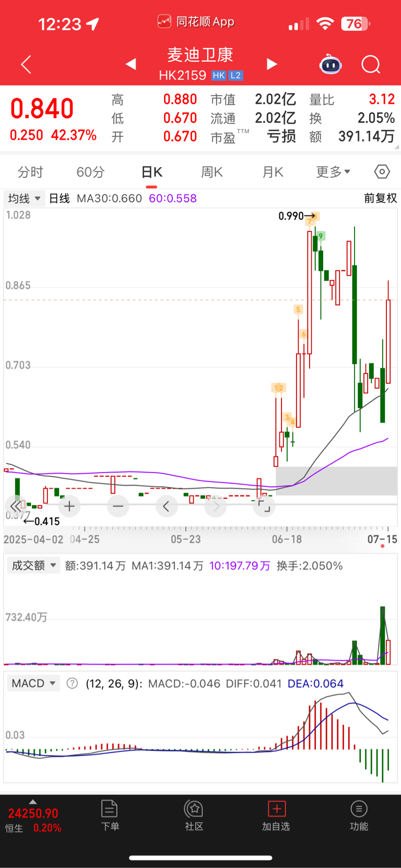Tap the 麦迪卫康 stock title

200,55
